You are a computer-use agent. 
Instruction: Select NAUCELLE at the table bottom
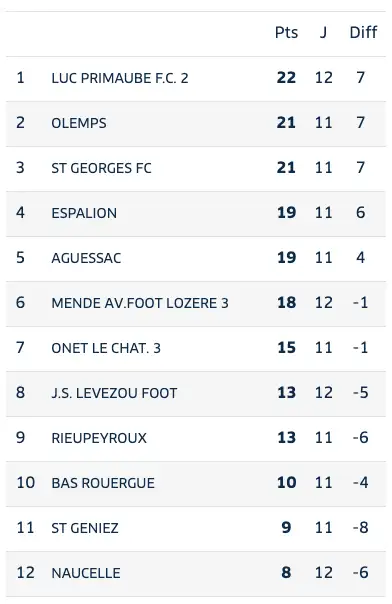point(86,573)
